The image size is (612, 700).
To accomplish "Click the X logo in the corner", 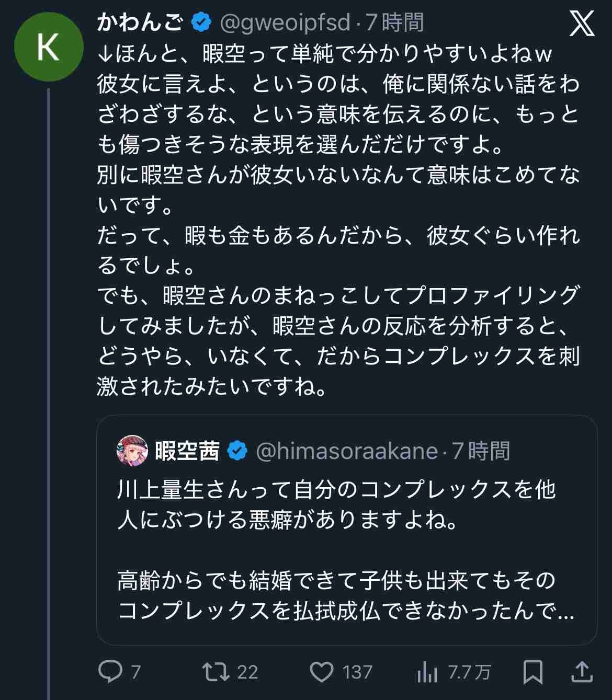I will point(582,23).
